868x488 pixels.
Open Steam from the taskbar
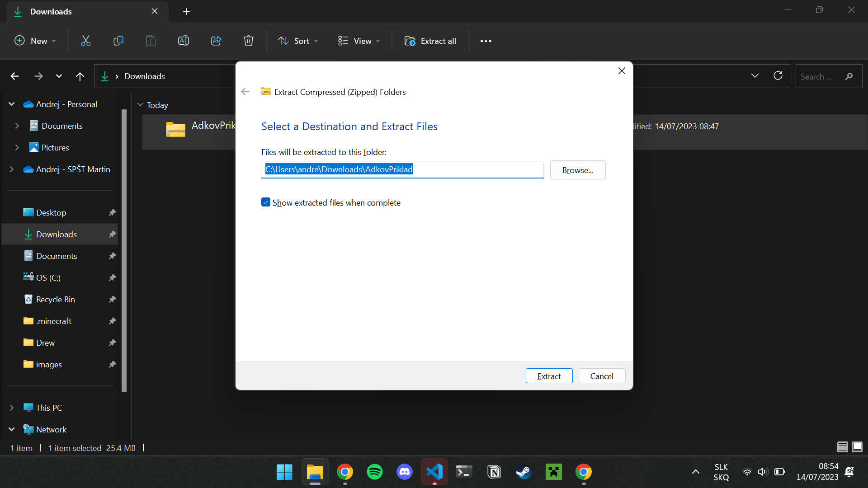coord(524,472)
